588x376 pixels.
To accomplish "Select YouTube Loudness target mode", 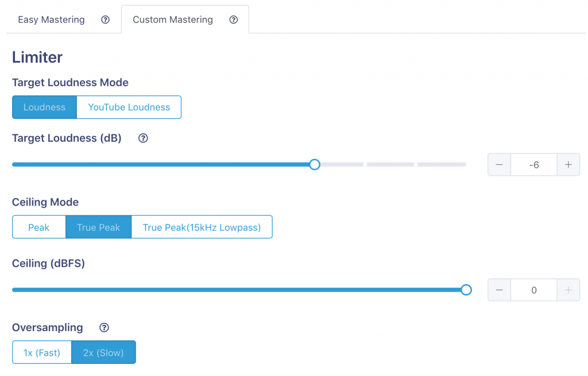I will [x=129, y=107].
